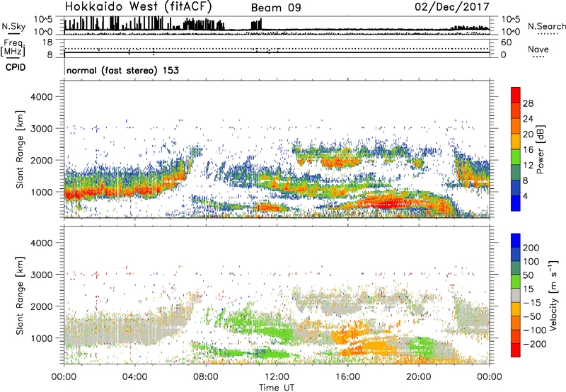Click the red top segment of Power colorbar
Viewport: 566px width, 392px height.
516,95
